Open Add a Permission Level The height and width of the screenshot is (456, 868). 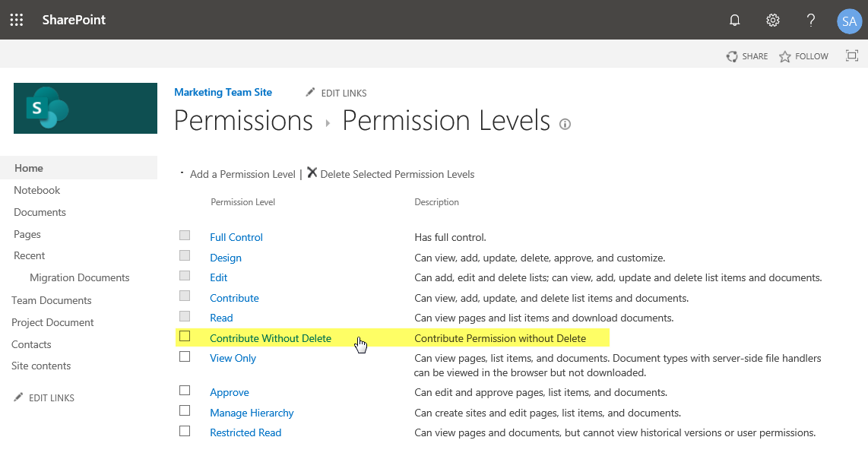[x=242, y=173]
